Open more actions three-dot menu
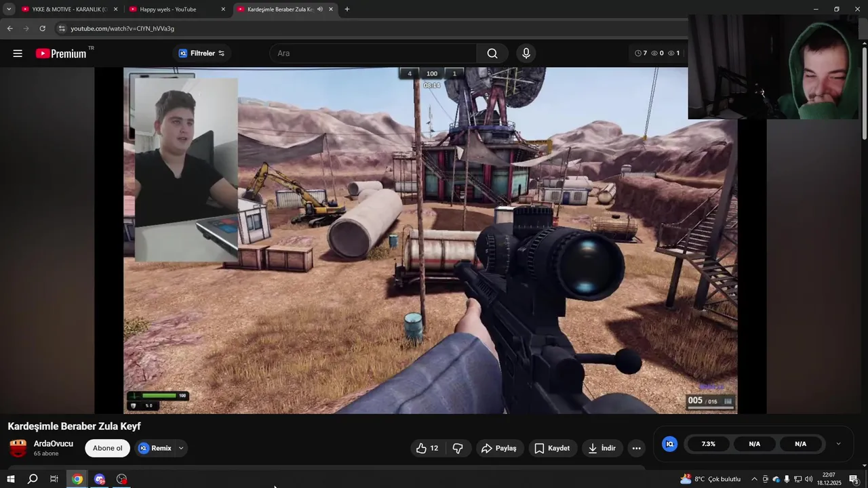Screen dimensions: 868x488 click(x=636, y=448)
